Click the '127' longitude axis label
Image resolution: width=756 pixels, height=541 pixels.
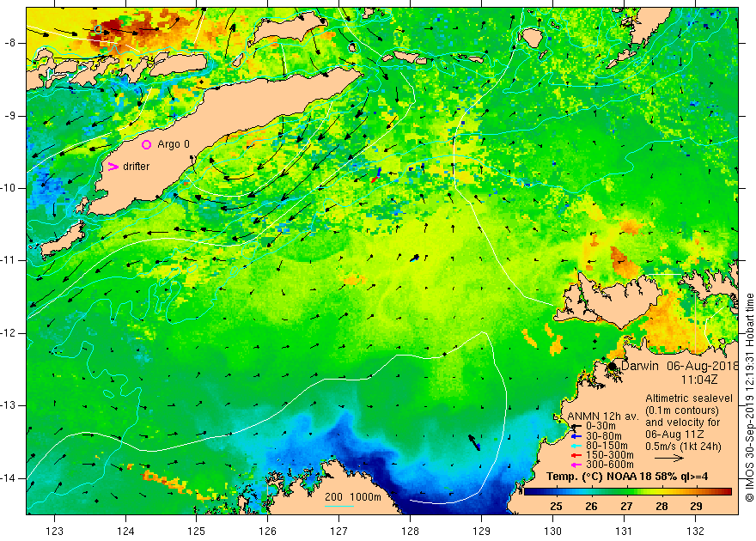coord(339,531)
